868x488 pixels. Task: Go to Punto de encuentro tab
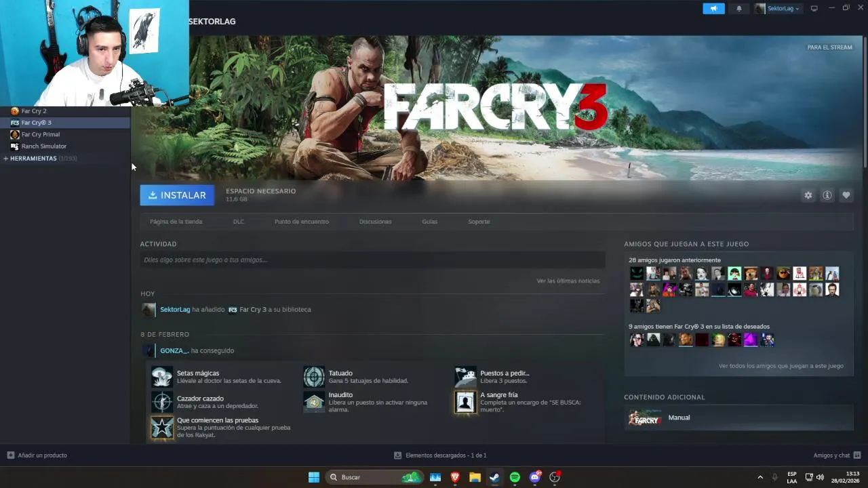[x=302, y=222]
